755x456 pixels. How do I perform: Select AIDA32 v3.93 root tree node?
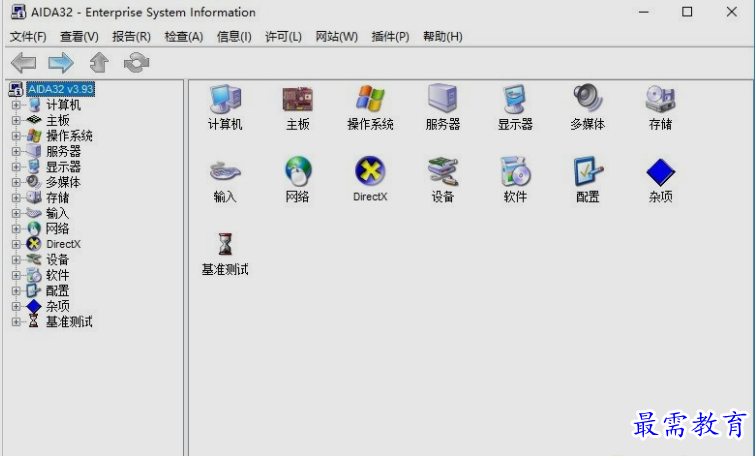[x=60, y=89]
